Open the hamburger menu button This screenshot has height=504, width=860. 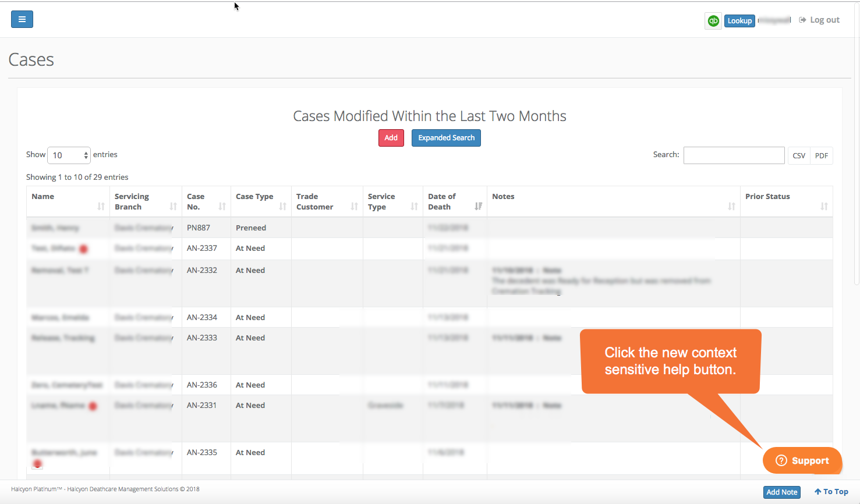pyautogui.click(x=22, y=19)
